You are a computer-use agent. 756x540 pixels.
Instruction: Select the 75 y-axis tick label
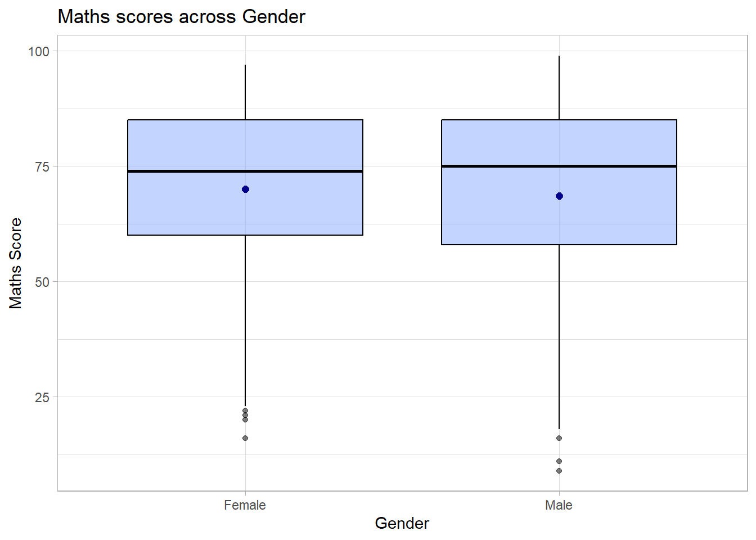coord(42,166)
